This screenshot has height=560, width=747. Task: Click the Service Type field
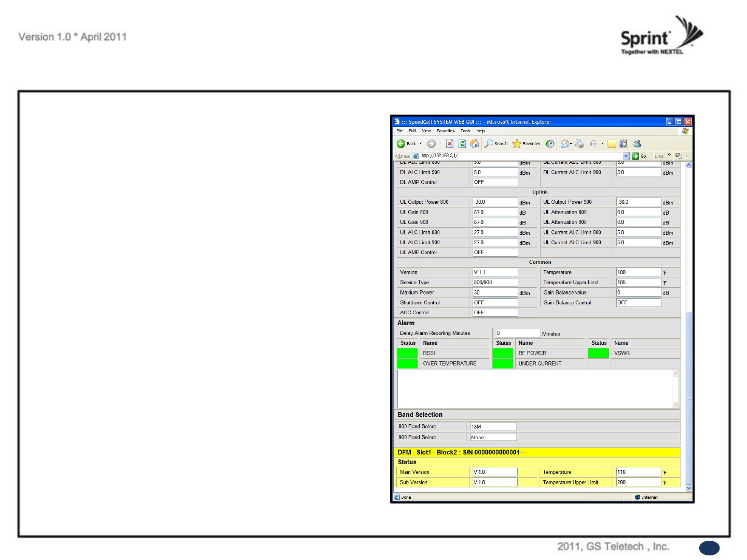(x=495, y=283)
